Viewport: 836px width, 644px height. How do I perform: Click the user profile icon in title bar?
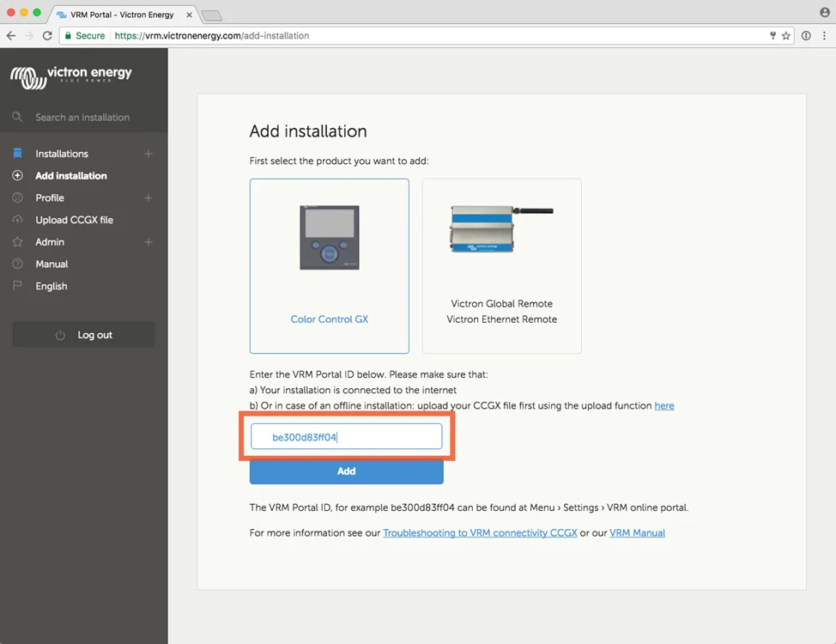point(825,12)
